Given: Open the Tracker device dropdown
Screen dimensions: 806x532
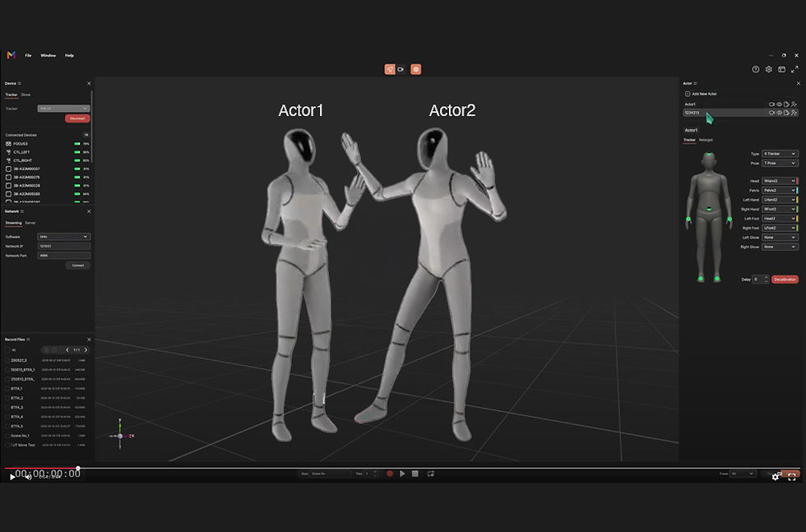Looking at the screenshot, I should pos(64,109).
